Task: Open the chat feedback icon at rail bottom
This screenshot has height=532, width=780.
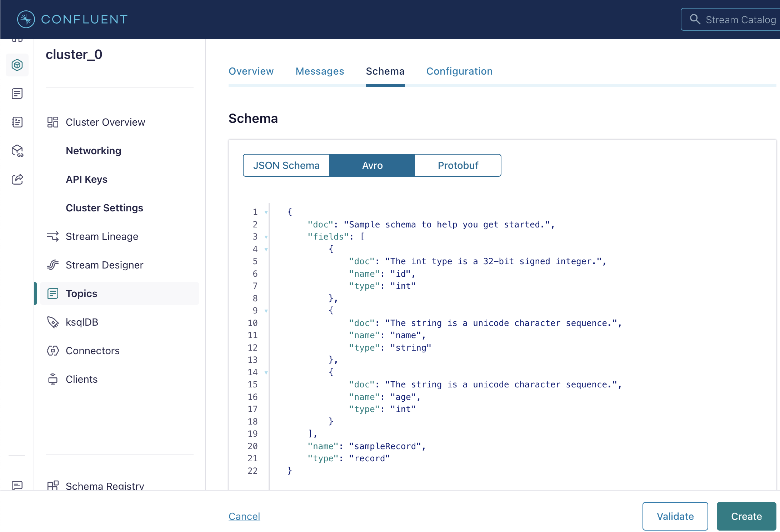Action: 17,485
